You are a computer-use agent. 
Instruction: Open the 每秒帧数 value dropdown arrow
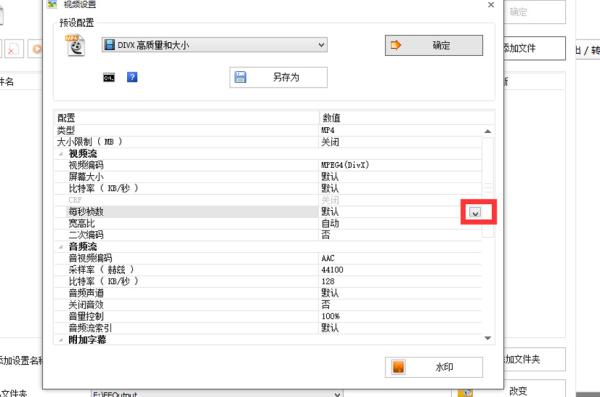475,212
